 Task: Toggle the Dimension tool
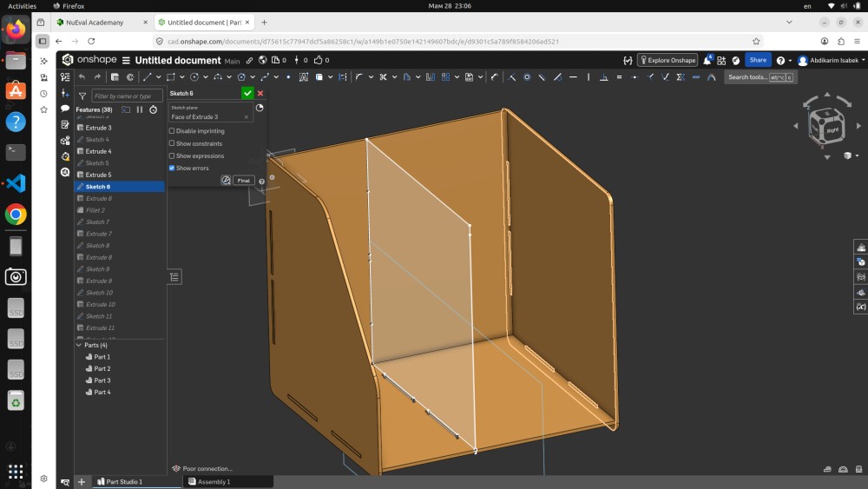pos(495,77)
